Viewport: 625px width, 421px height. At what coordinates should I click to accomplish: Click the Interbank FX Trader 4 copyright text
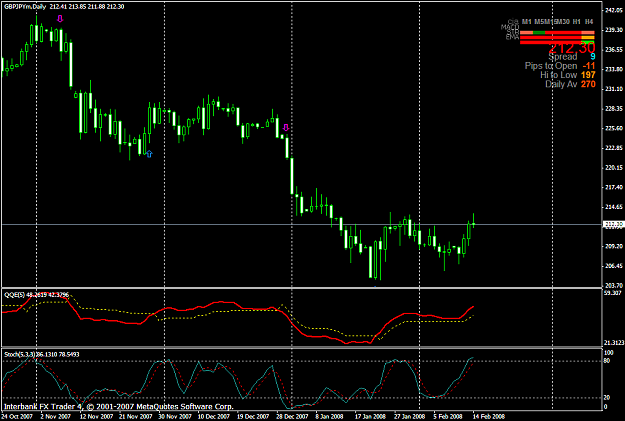[x=119, y=407]
